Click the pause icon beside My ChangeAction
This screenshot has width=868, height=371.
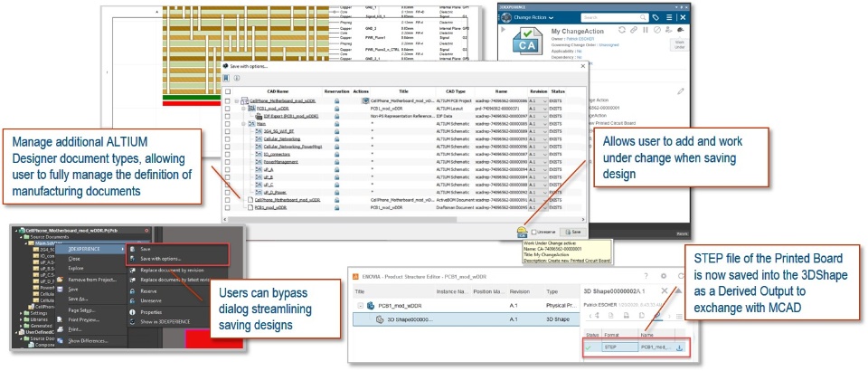(x=646, y=30)
